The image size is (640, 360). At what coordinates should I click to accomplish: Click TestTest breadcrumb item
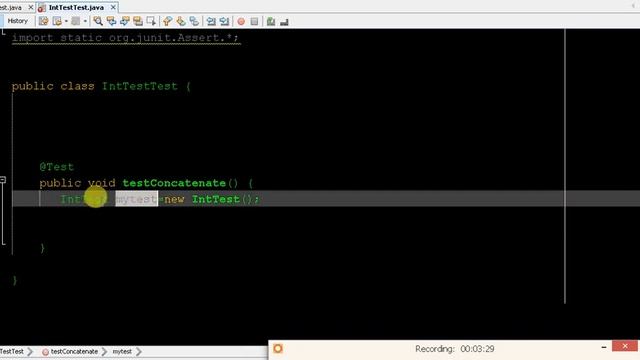[x=12, y=351]
